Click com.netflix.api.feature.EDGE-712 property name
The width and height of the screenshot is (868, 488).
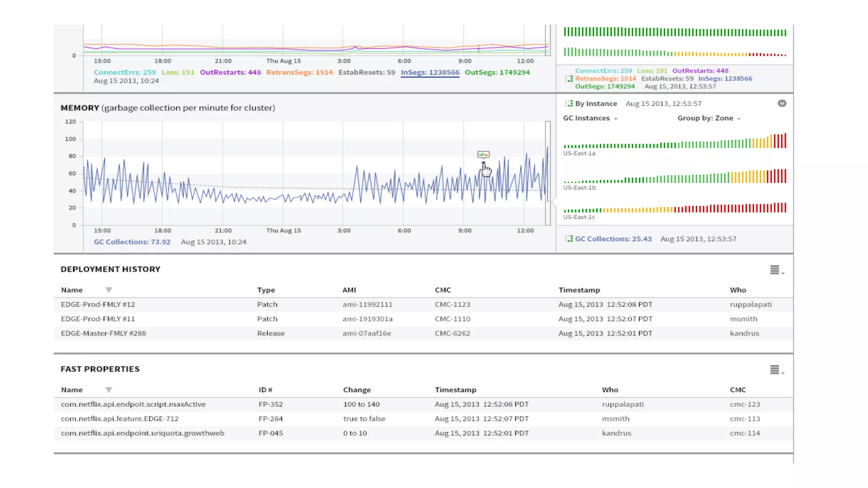pyautogui.click(x=120, y=419)
